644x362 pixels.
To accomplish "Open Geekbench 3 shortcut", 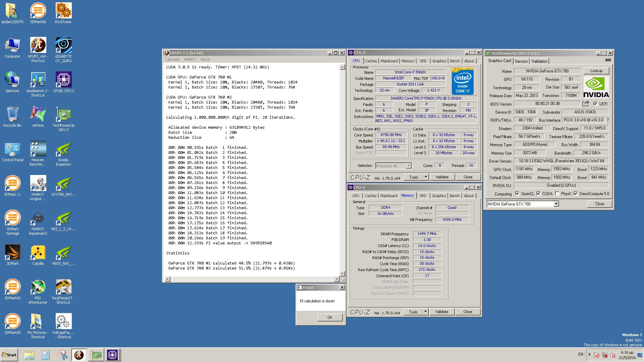I will click(38, 84).
